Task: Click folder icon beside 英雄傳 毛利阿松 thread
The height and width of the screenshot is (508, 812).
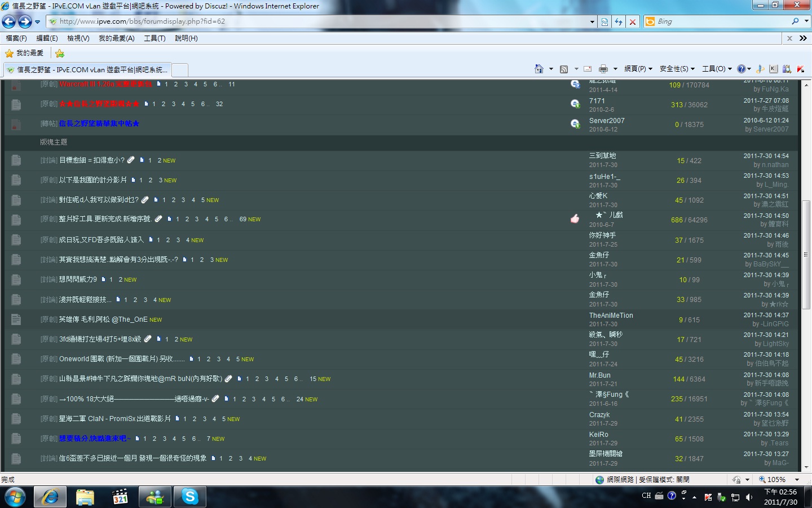Action: (x=16, y=319)
